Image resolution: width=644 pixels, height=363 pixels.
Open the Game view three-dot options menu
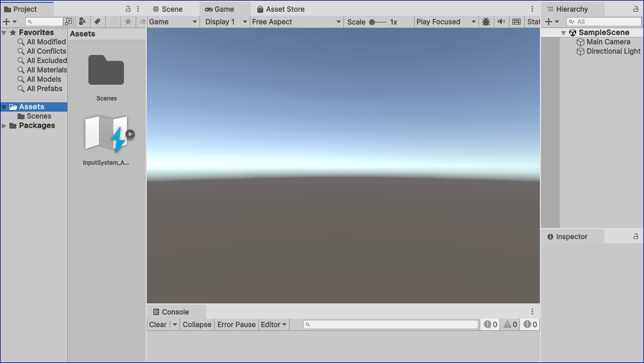point(532,9)
